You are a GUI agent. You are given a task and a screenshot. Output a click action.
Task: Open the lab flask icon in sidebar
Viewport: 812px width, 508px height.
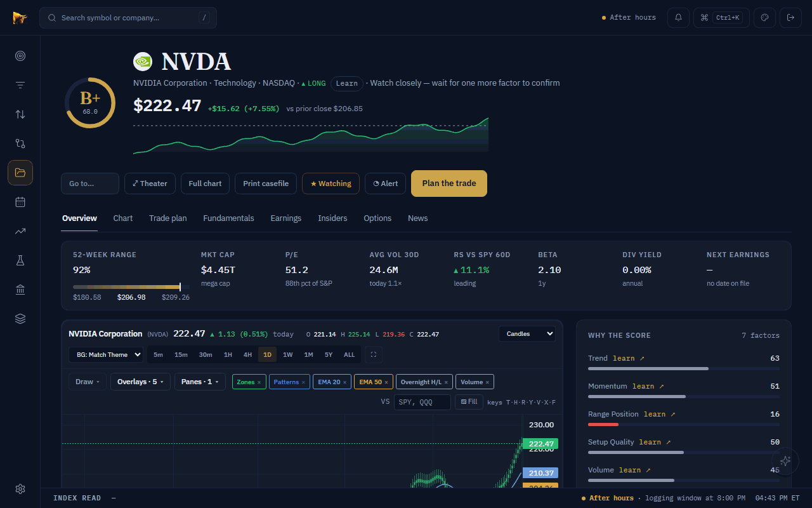[x=20, y=260]
